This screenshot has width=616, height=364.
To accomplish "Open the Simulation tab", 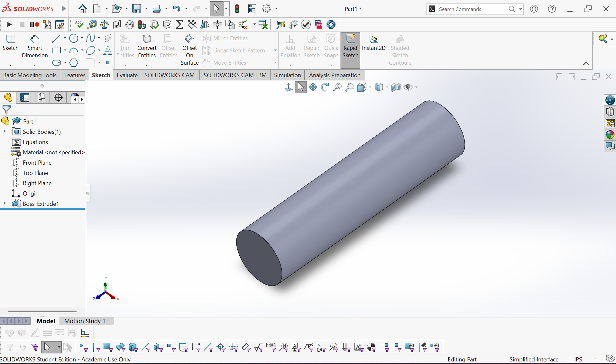I will [287, 75].
